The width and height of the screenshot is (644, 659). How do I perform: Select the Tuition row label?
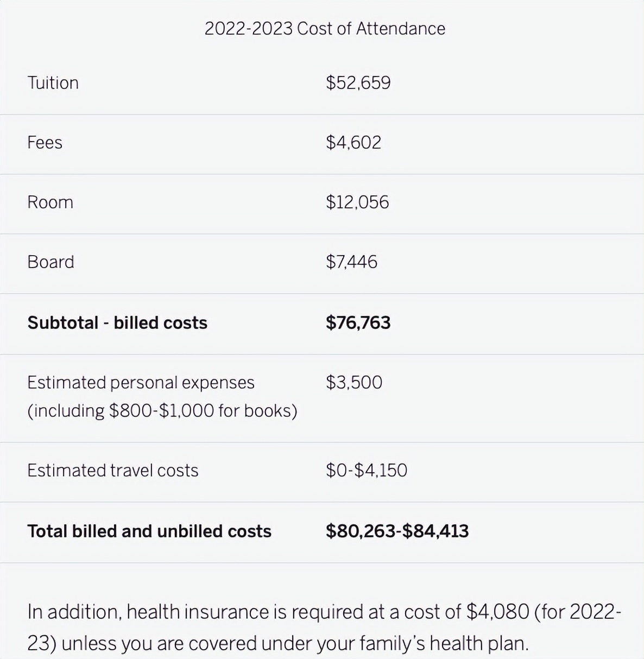point(53,83)
